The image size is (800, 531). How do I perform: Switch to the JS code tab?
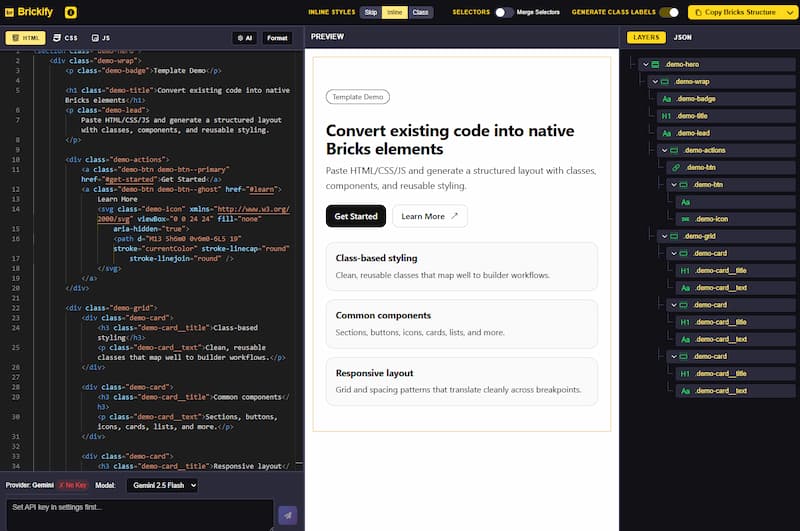click(101, 38)
